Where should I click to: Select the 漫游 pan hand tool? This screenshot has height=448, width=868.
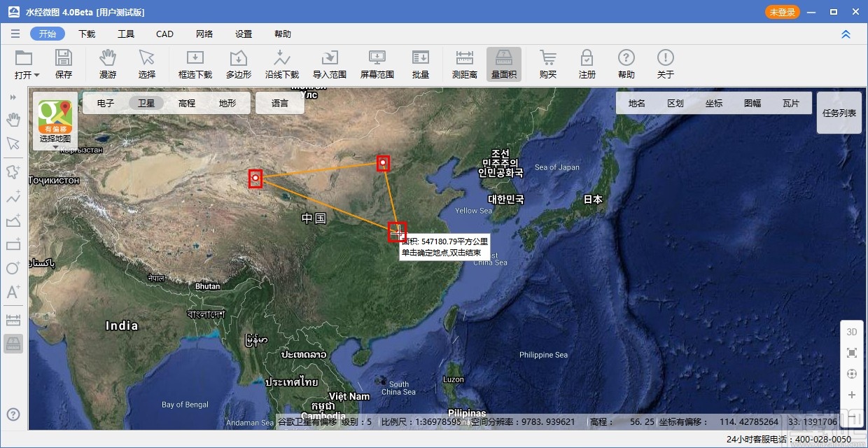coord(108,64)
